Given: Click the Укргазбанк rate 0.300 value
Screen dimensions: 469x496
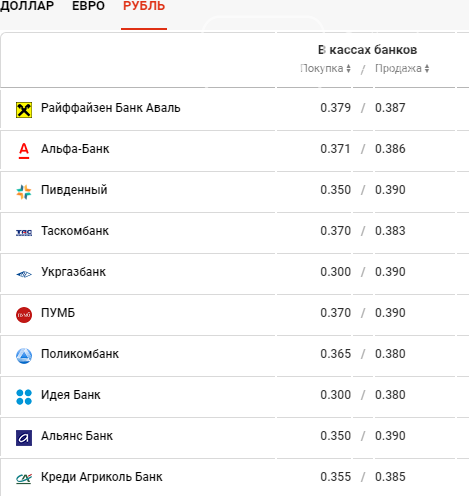Looking at the screenshot, I should click(x=335, y=272).
